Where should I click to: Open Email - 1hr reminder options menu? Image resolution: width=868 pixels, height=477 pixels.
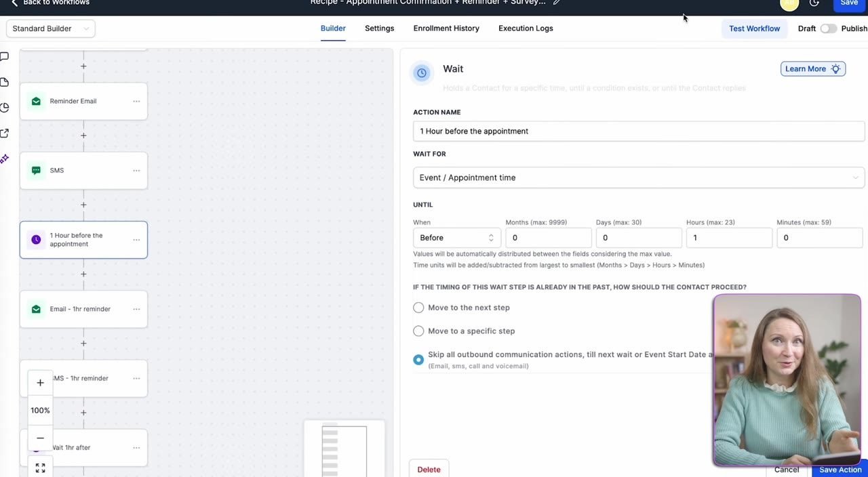coord(136,309)
